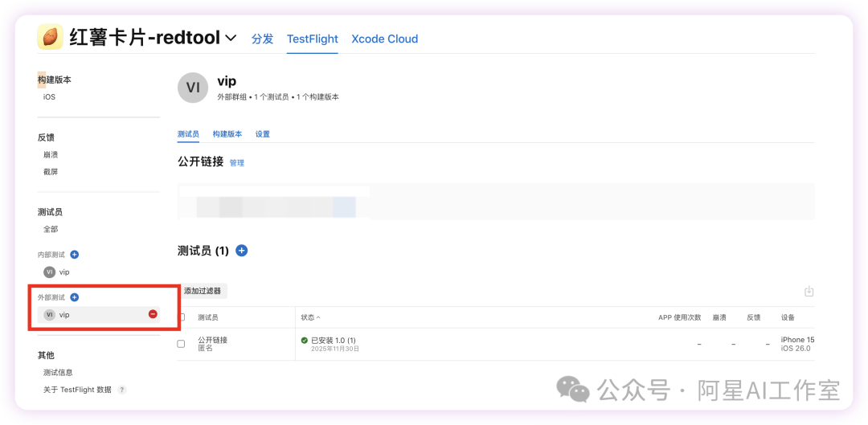868x425 pixels.
Task: Click the download export icon above the table
Action: [809, 291]
